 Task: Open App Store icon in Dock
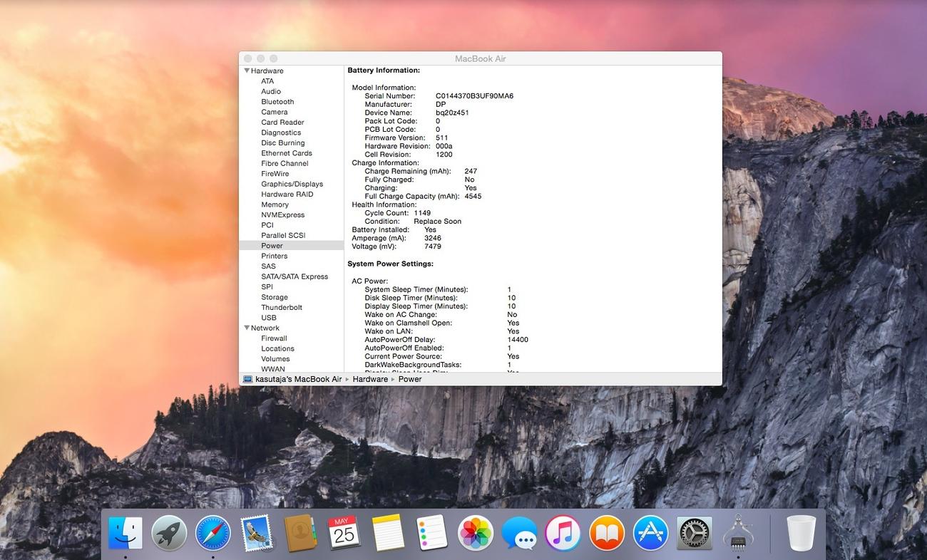pos(650,533)
